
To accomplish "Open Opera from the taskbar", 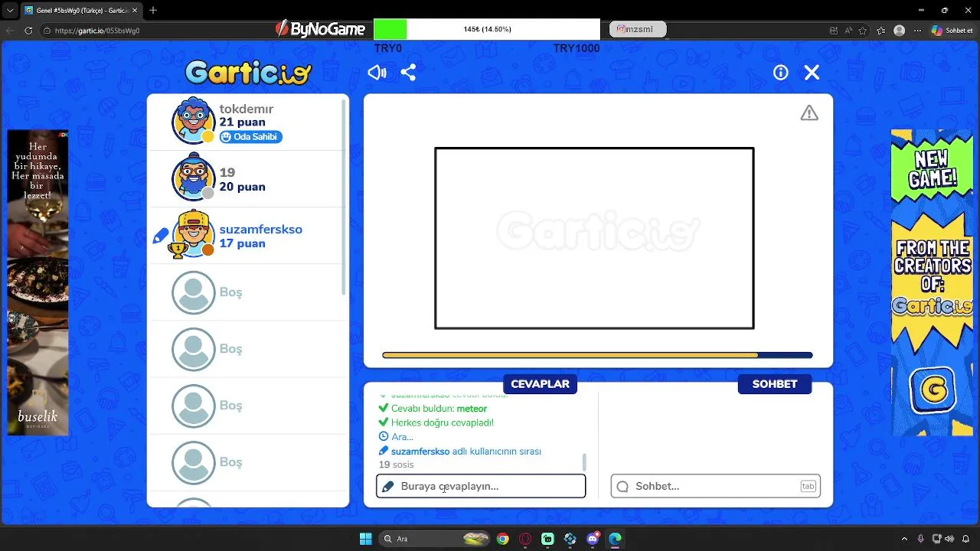I will pyautogui.click(x=525, y=539).
